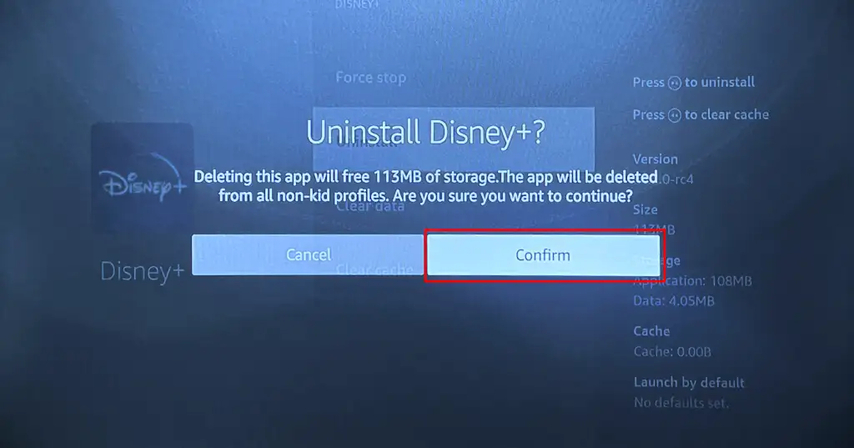Viewport: 854px width, 448px height.
Task: Click the Disney+ app name under the logo
Action: point(142,271)
